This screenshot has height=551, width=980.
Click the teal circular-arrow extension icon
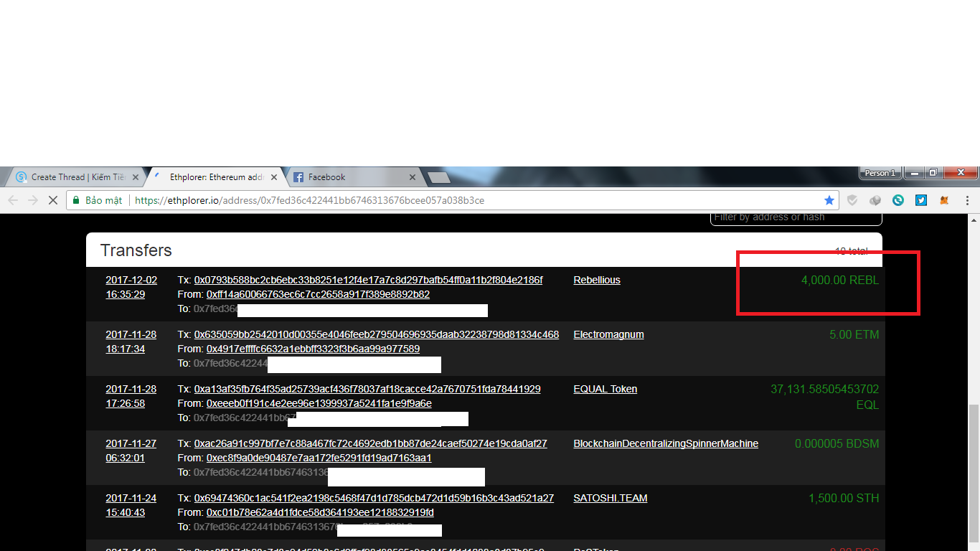[898, 200]
